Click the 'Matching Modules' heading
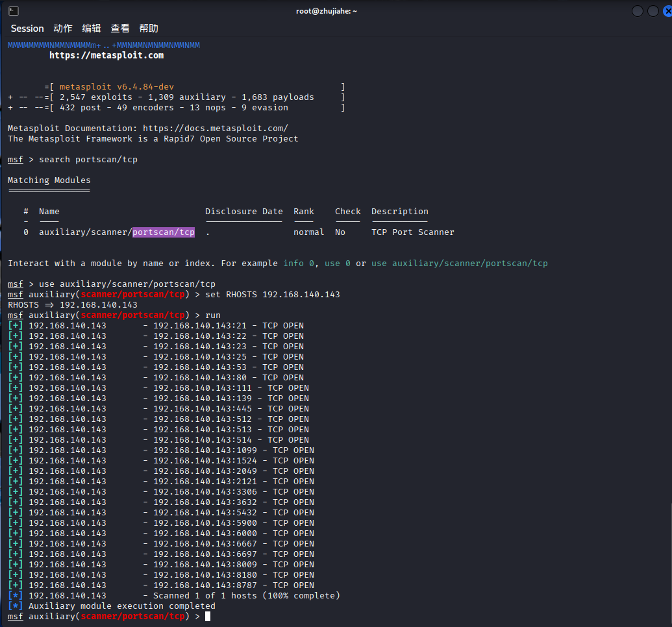 click(49, 180)
